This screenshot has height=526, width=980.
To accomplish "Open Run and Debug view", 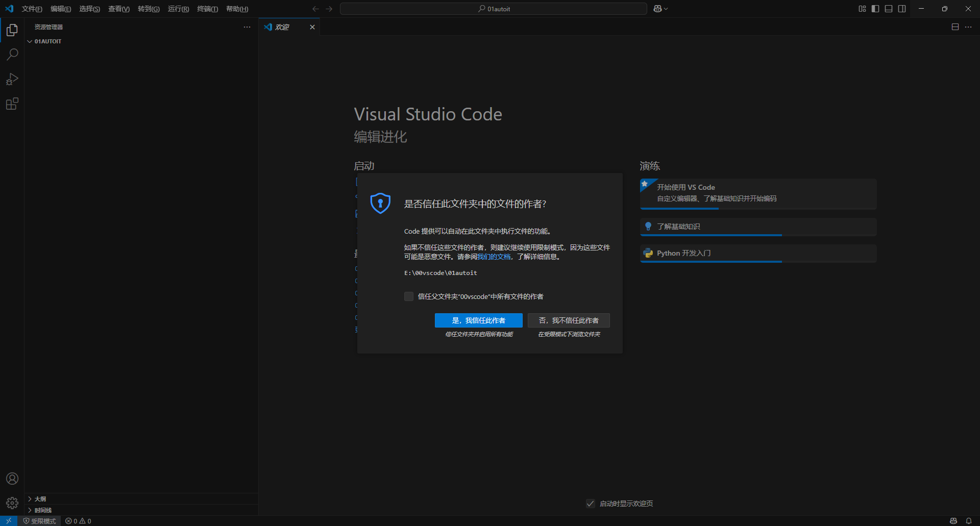I will click(12, 79).
